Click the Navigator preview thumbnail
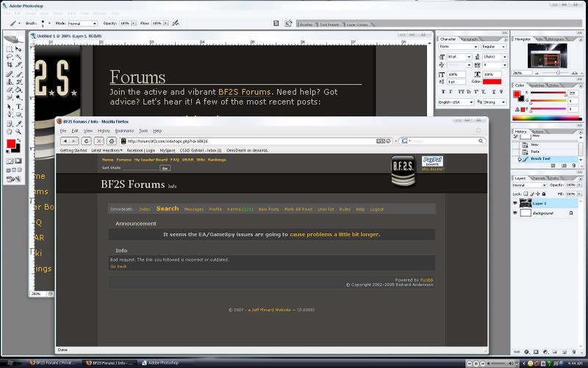The image size is (588, 368). [x=547, y=56]
